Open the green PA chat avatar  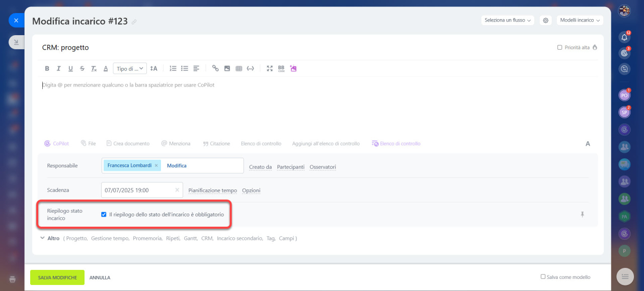624,216
